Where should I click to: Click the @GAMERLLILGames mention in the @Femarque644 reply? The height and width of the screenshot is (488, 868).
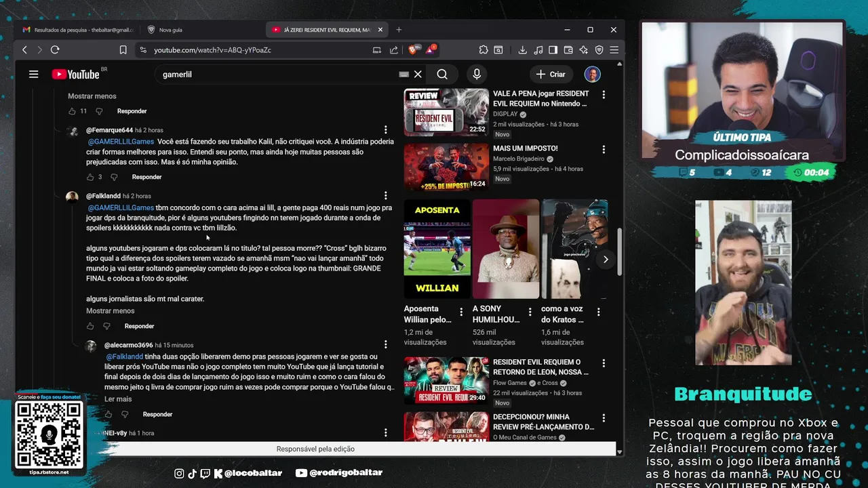click(121, 142)
